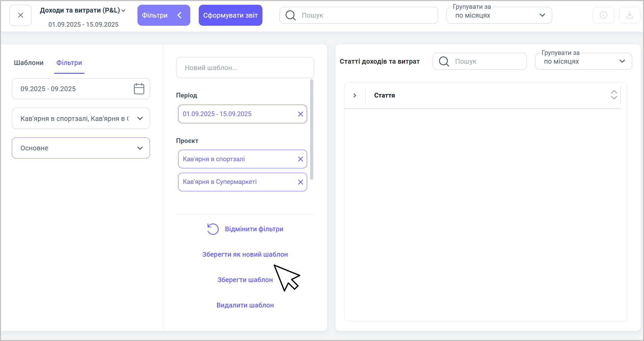The width and height of the screenshot is (644, 341).
Task: Click Зберегти як новий шаблон
Action: (x=245, y=254)
